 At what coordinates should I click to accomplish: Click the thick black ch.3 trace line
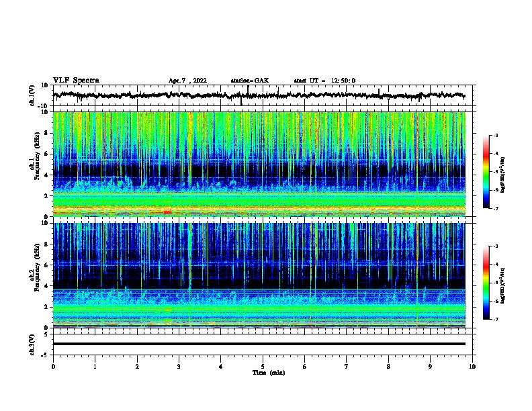[x=259, y=344]
